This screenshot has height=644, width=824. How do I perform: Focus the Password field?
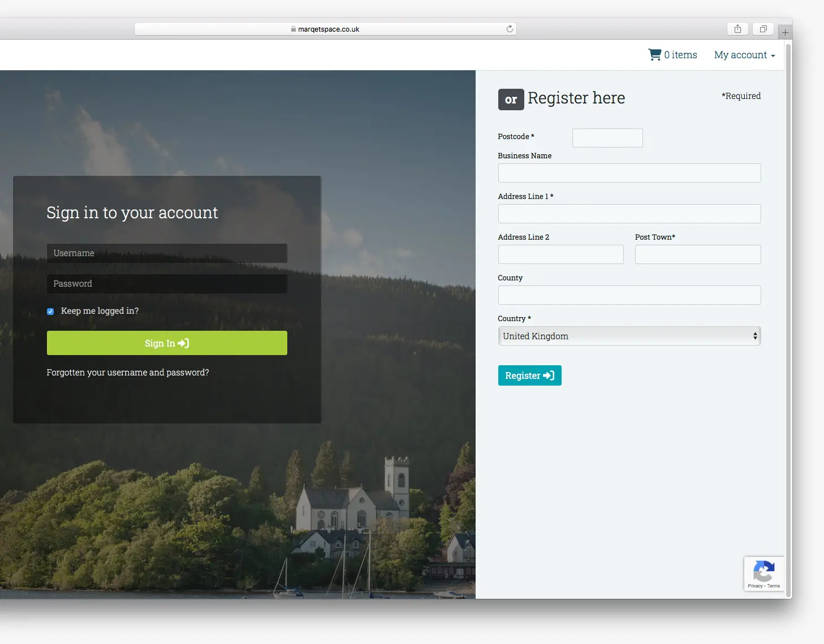[167, 284]
